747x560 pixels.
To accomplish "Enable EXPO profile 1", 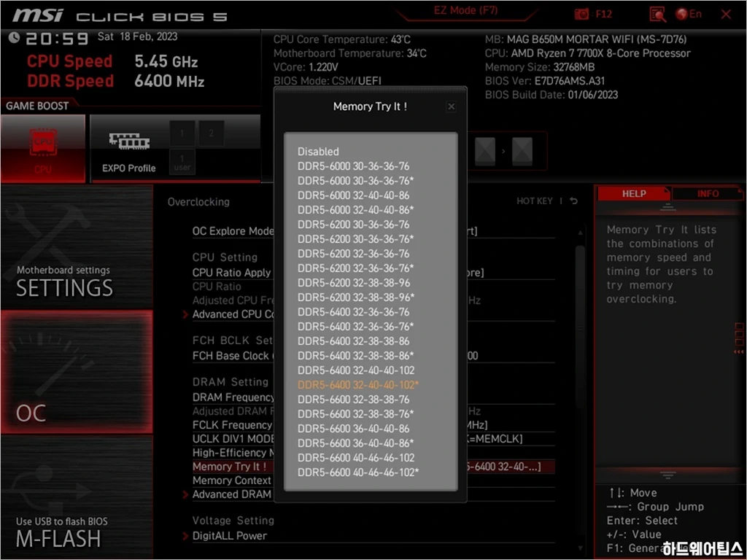I will [x=182, y=133].
